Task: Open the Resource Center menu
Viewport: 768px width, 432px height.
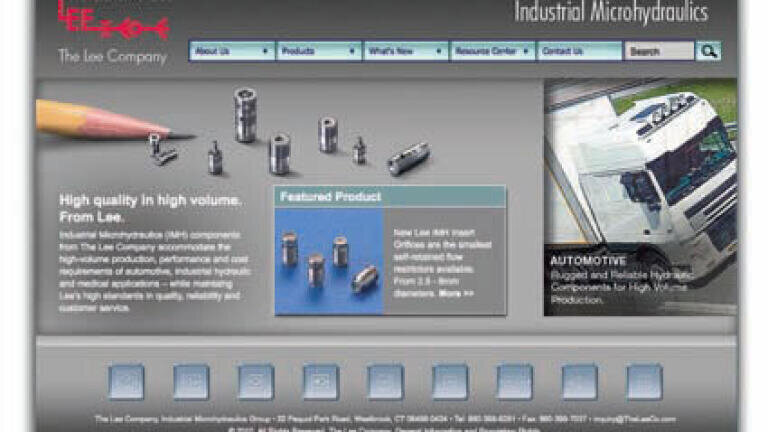Action: point(492,51)
